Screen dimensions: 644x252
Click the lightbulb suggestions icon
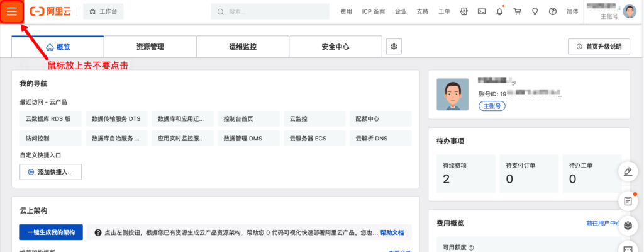pyautogui.click(x=535, y=11)
